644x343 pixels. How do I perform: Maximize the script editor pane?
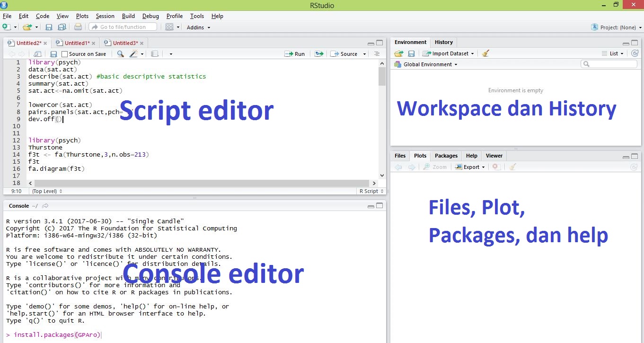(x=380, y=43)
